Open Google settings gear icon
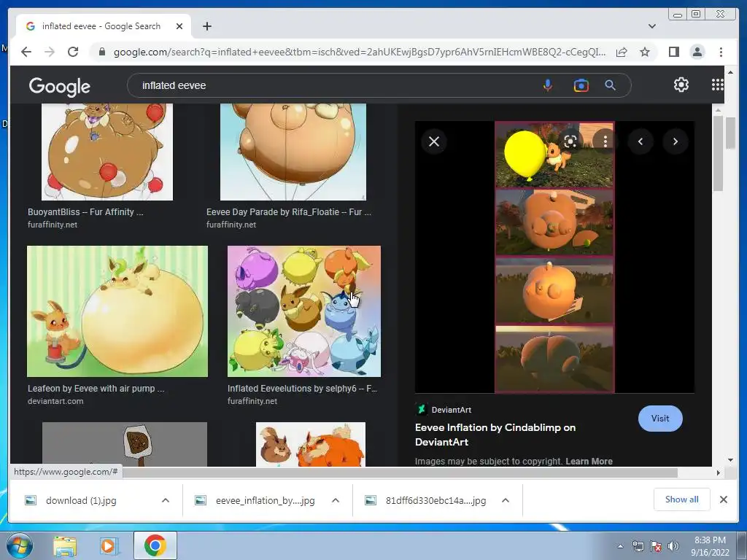This screenshot has width=747, height=560. click(681, 85)
